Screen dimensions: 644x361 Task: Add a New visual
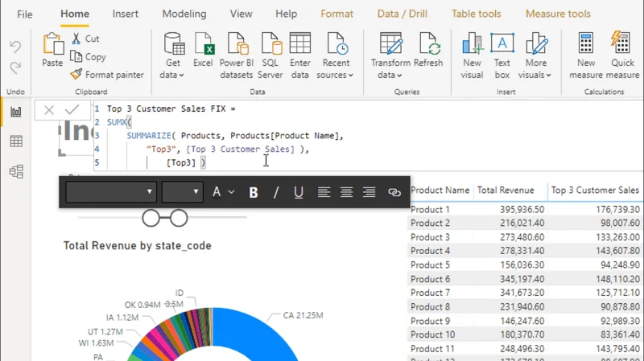(472, 55)
